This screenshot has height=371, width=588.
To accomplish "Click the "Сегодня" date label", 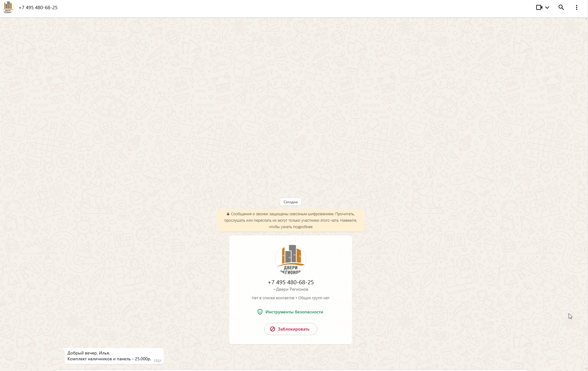I will coord(290,202).
